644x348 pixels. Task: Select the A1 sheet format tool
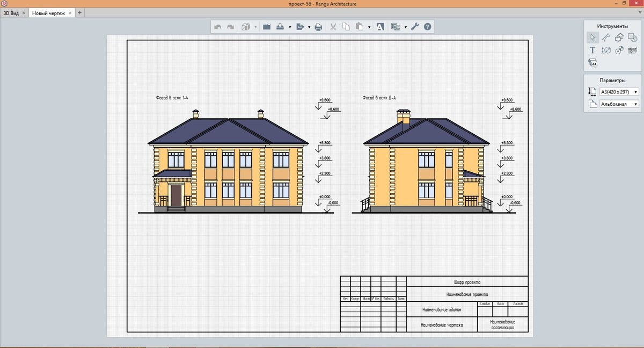tap(592, 63)
